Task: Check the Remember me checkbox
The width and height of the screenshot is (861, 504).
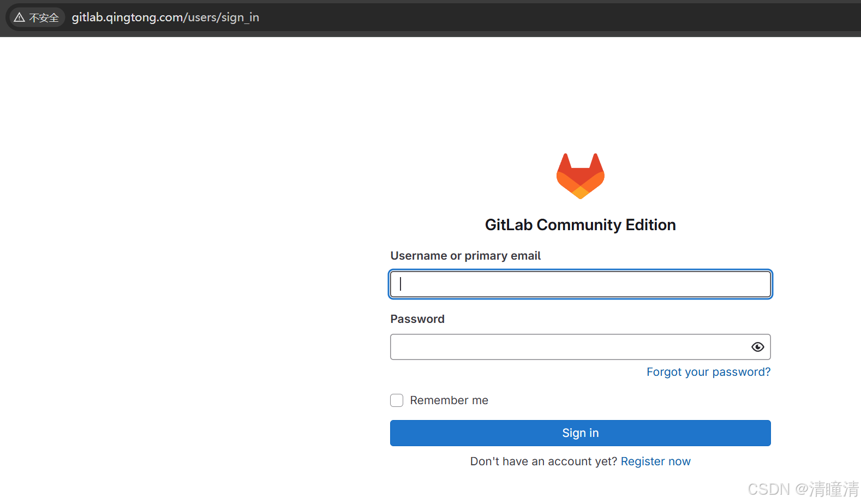Action: click(397, 400)
